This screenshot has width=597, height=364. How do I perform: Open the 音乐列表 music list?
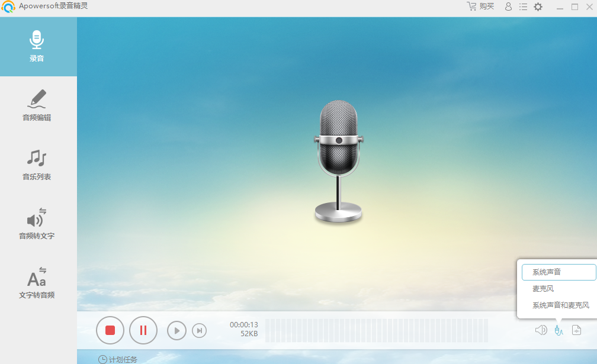(37, 165)
